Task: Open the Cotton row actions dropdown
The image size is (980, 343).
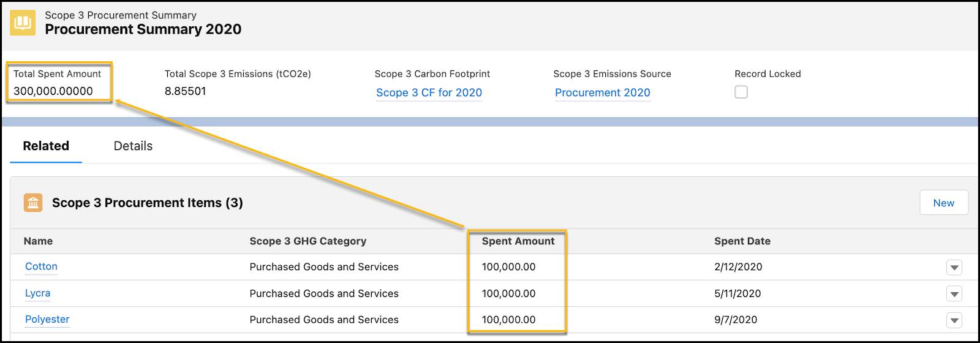Action: [x=954, y=268]
